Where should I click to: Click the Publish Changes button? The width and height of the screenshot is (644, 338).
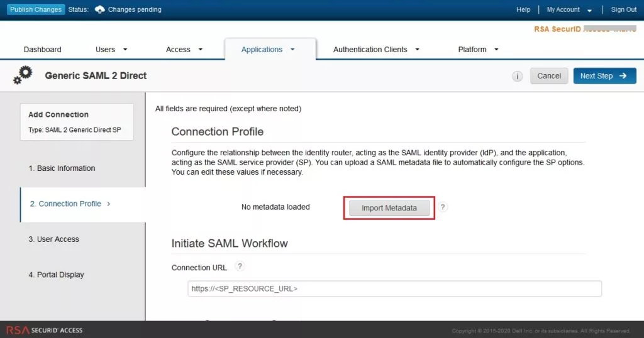36,9
